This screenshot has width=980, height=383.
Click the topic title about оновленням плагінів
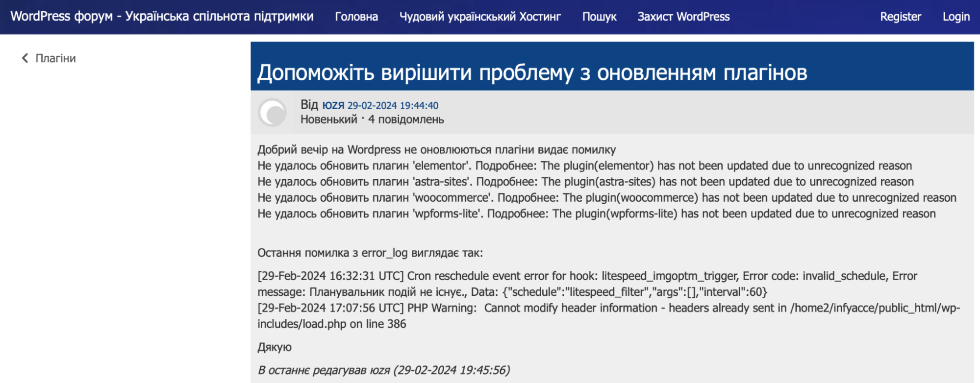[532, 72]
